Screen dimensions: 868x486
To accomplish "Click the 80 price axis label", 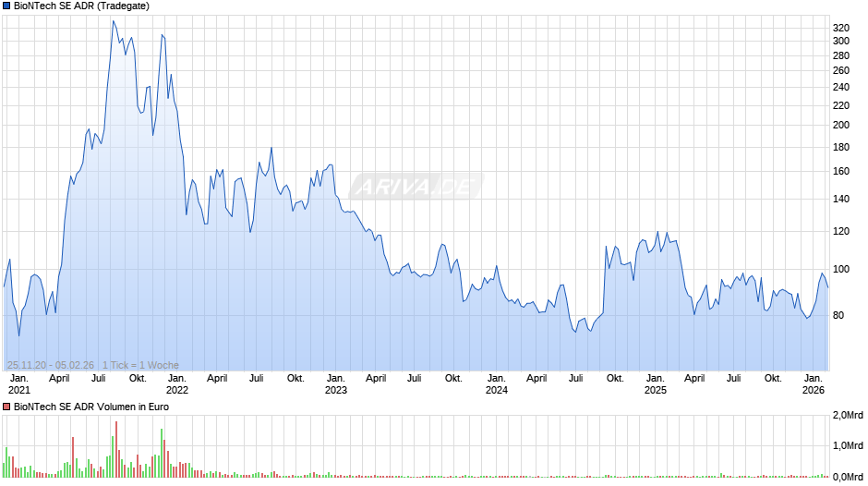I will [x=838, y=315].
